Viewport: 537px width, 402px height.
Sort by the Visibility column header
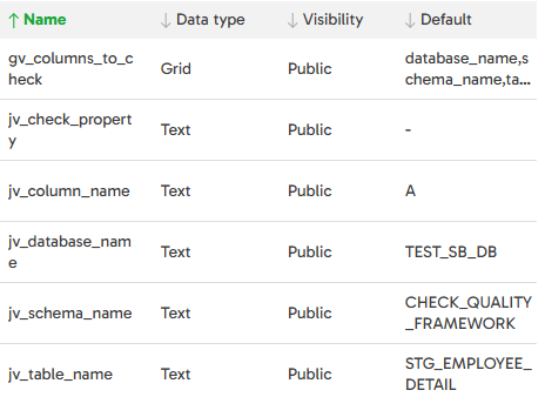tap(333, 20)
